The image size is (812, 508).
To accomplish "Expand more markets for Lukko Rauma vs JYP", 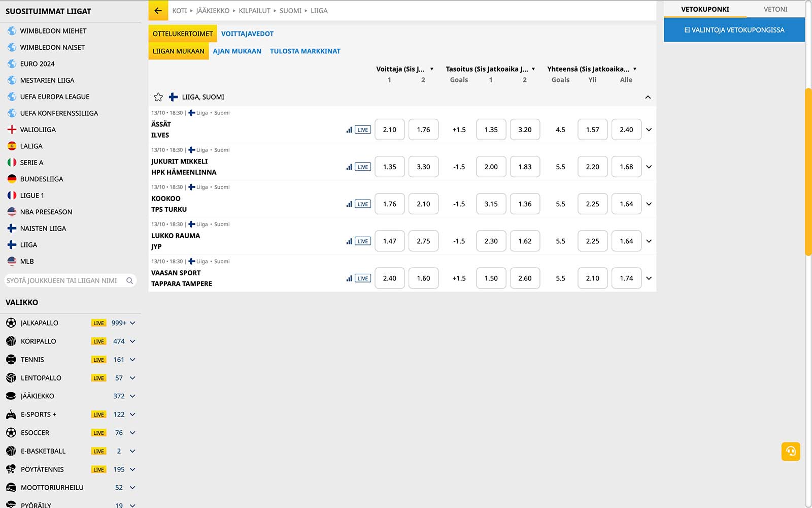I will point(649,241).
